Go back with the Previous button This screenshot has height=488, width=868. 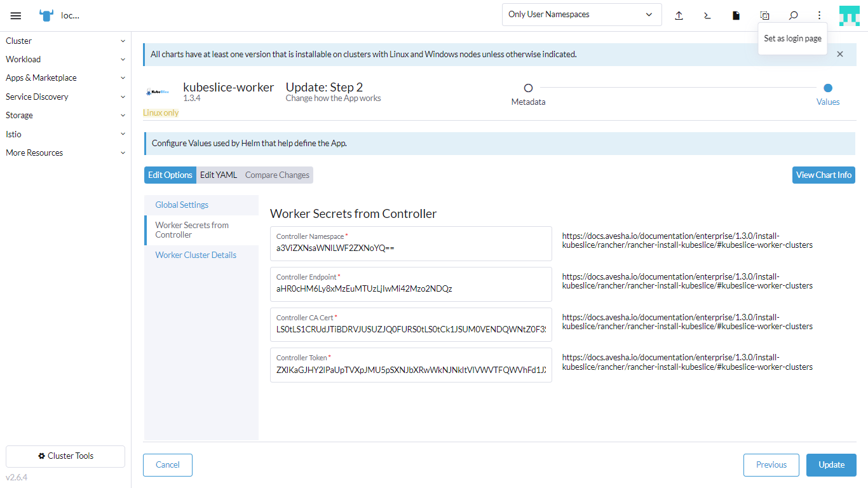tap(771, 464)
